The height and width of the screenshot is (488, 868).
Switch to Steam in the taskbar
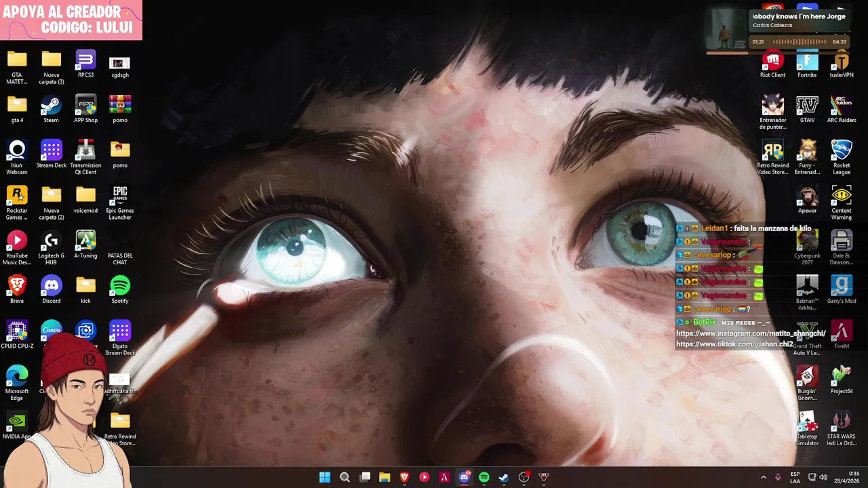pyautogui.click(x=504, y=477)
